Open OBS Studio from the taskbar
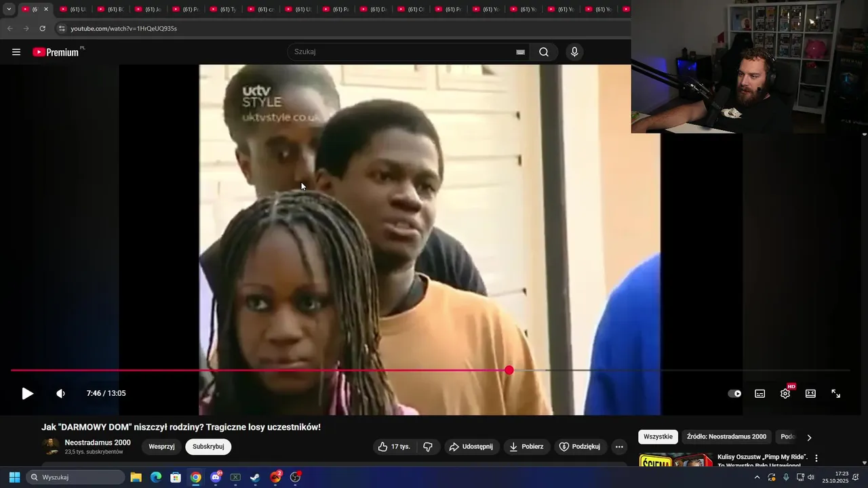868x488 pixels. 295,477
